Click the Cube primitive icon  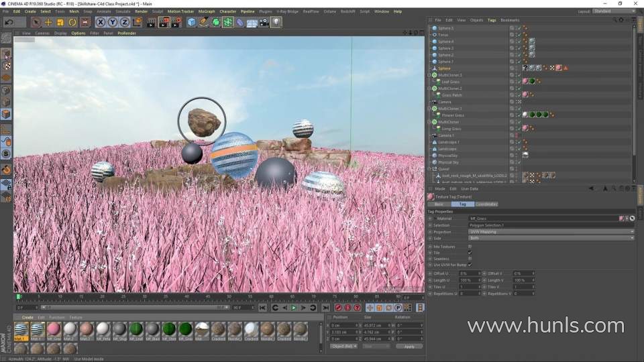click(x=192, y=22)
